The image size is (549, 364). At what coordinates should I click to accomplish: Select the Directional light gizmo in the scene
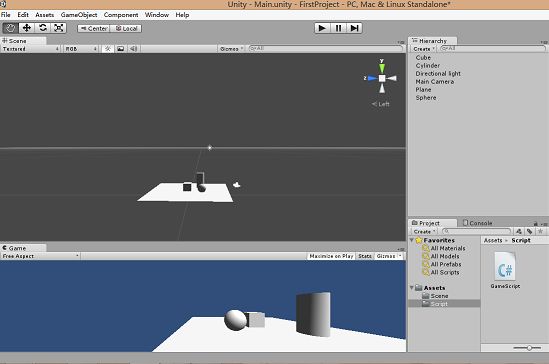point(210,148)
